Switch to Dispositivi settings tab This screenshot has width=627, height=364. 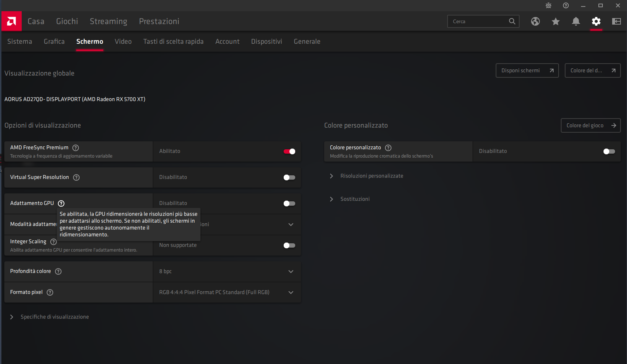click(267, 41)
